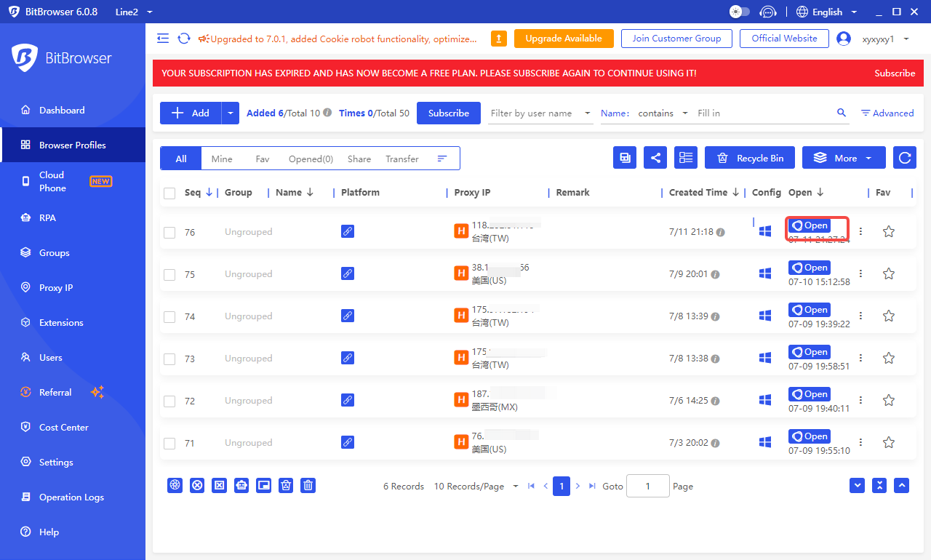Check the box for profile 74
931x560 pixels.
point(169,316)
